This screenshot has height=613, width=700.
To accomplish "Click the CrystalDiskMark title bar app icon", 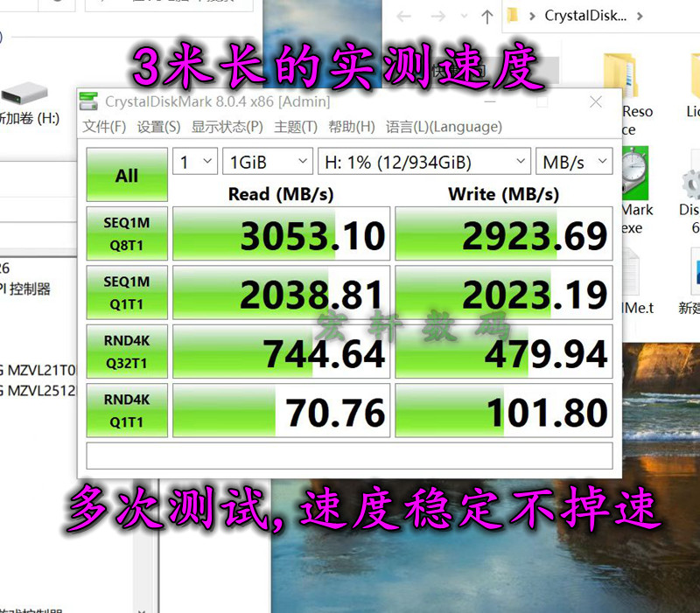I will [x=88, y=101].
